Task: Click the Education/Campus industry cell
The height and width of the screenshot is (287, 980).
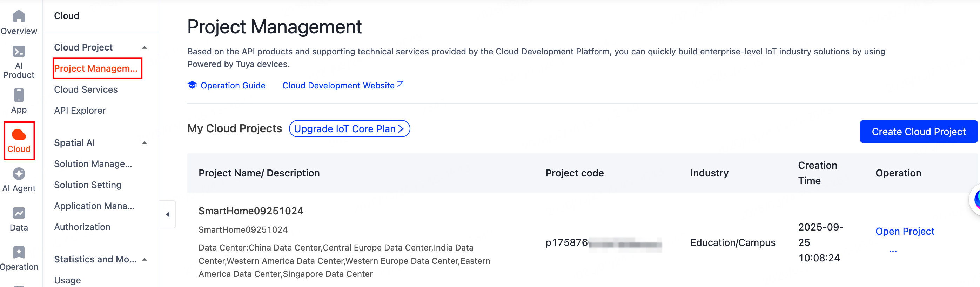Action: coord(733,242)
